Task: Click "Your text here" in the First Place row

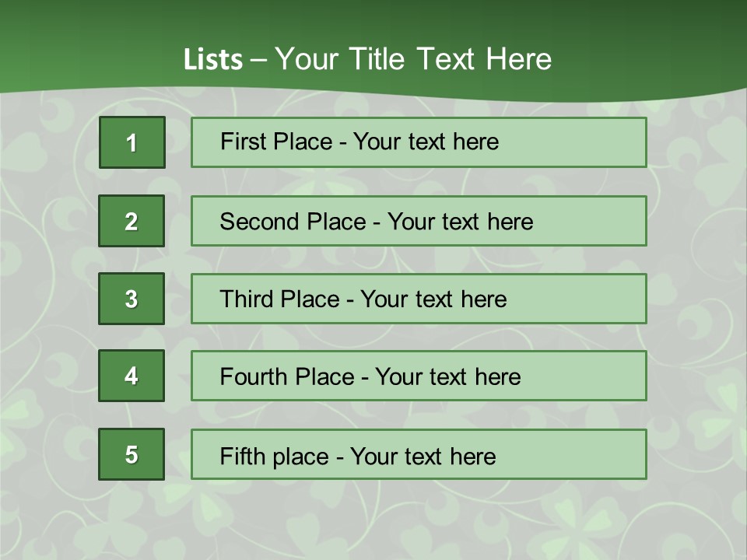Action: [426, 142]
